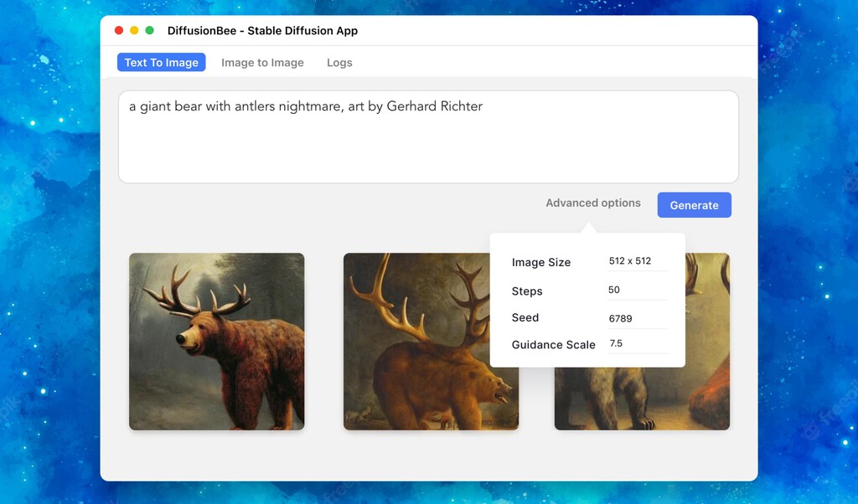Select the Seed input field
Screen dimensions: 858x504
(635, 316)
